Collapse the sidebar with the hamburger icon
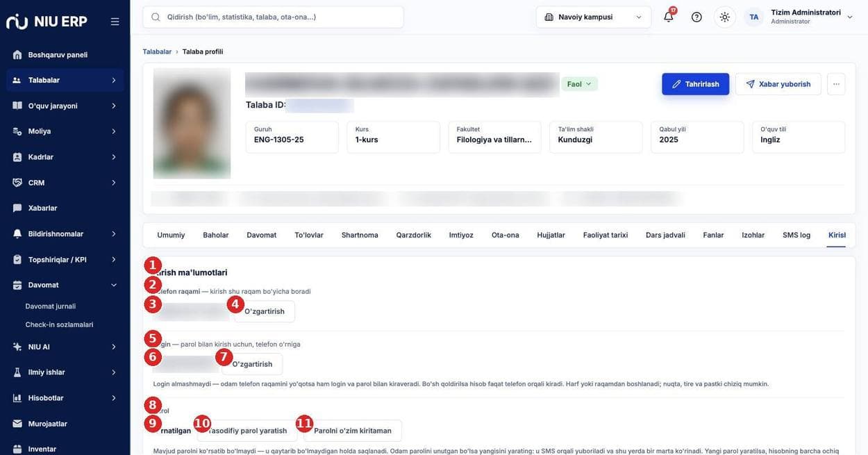This screenshot has width=868, height=455. (115, 22)
